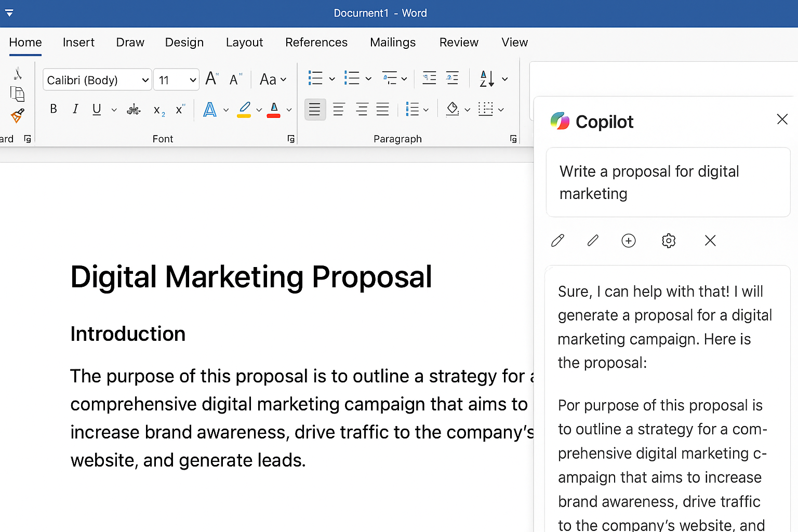The image size is (798, 532).
Task: Open the References tab
Action: point(316,43)
